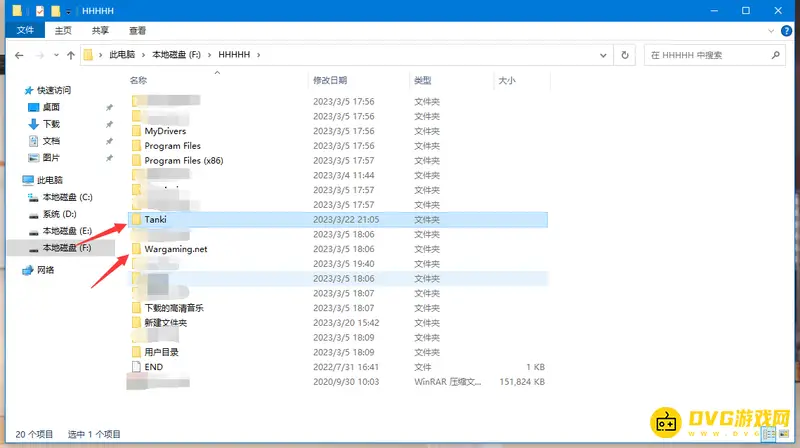Viewport: 800px width, 448px height.
Task: Select the 新建文件夹 folder
Action: click(166, 323)
